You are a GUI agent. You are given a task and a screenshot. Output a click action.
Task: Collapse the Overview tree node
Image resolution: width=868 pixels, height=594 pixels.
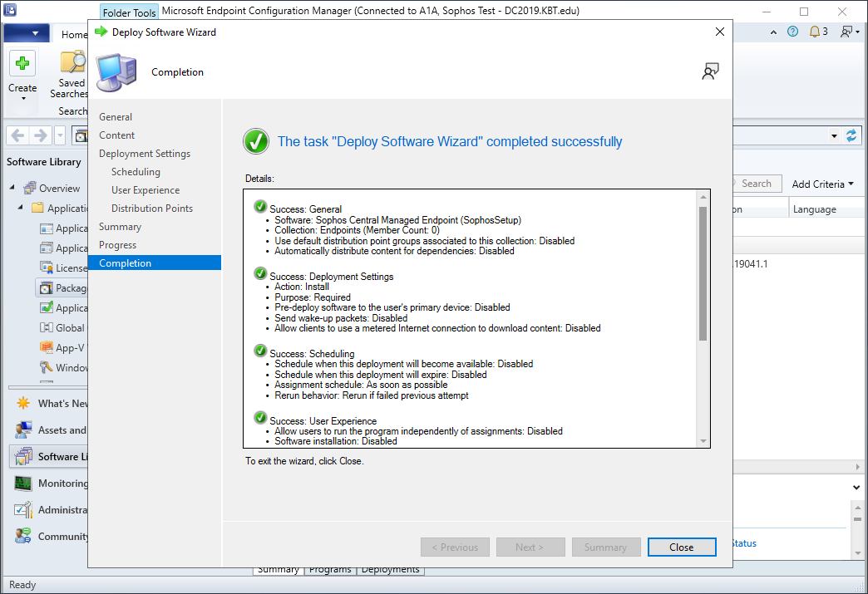pos(12,188)
